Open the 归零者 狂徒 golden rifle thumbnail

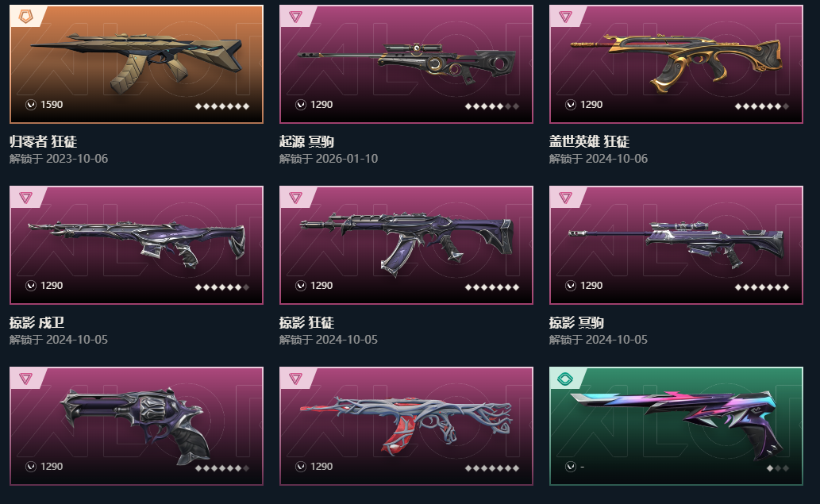pos(137,62)
